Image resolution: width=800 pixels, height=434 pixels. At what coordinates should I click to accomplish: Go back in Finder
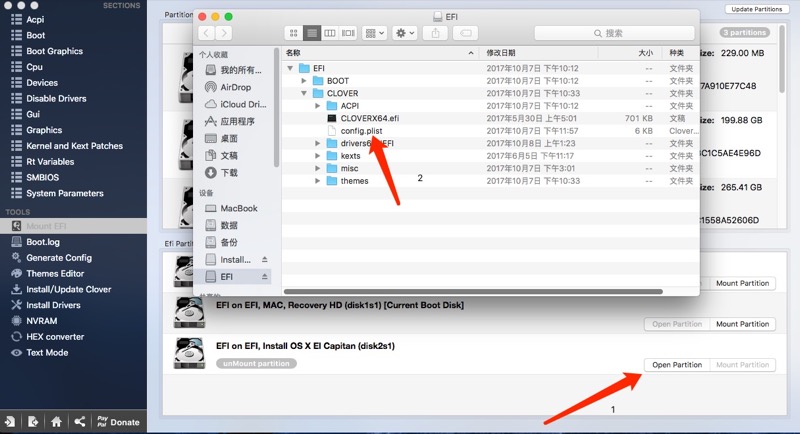pos(206,33)
